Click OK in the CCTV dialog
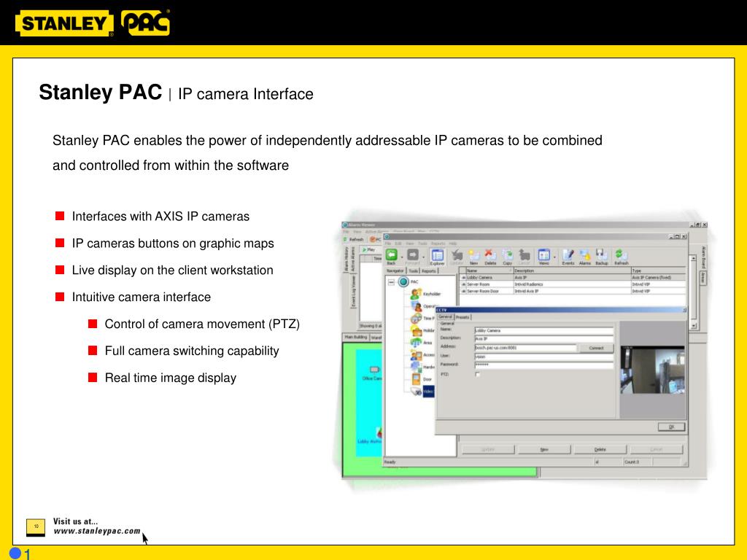Viewport: 747px width, 560px height. [671, 427]
